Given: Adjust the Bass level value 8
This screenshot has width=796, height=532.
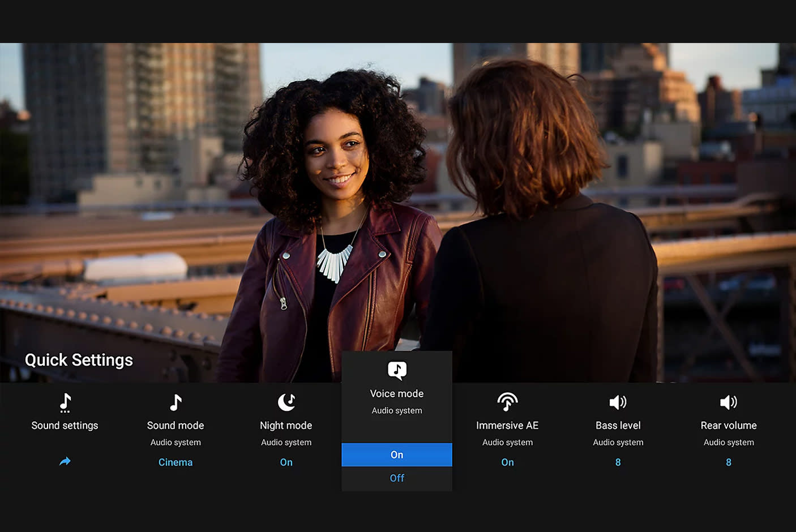Looking at the screenshot, I should (x=618, y=462).
